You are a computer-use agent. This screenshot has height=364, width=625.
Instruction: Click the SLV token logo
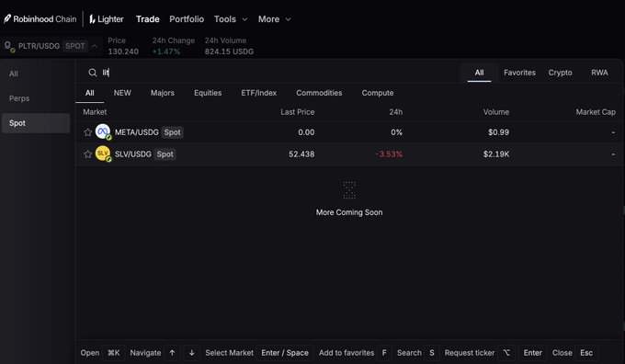click(103, 154)
